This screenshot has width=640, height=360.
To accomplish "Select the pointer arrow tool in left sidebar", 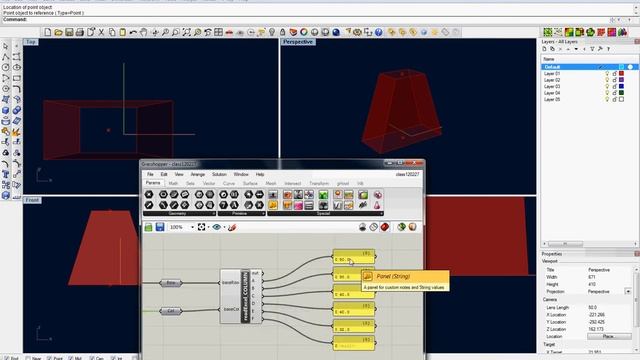I will click(6, 46).
